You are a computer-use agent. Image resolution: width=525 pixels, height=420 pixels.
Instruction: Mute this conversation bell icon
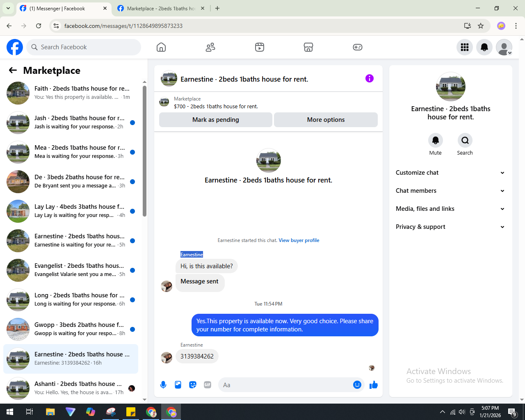pyautogui.click(x=436, y=140)
